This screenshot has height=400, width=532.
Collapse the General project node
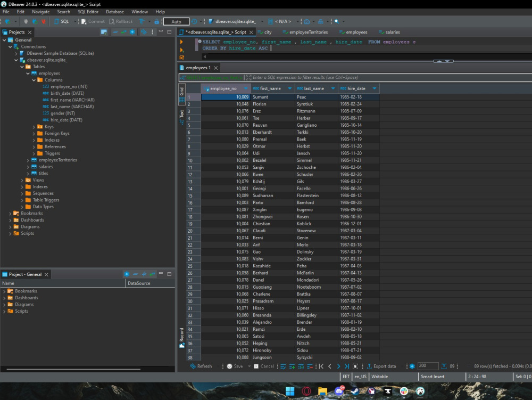[x=4, y=40]
